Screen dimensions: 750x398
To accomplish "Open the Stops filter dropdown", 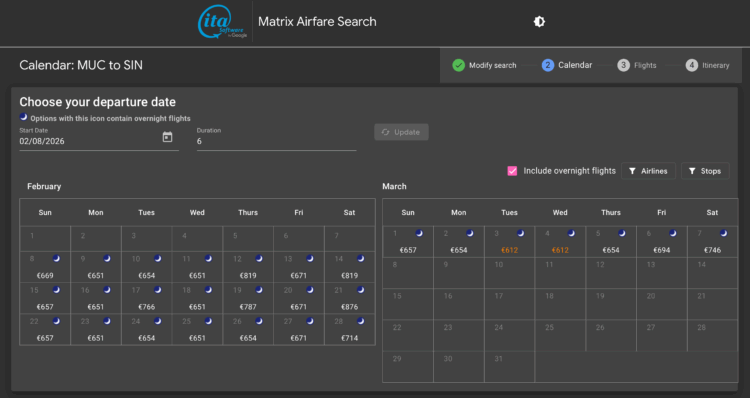I will pos(705,171).
